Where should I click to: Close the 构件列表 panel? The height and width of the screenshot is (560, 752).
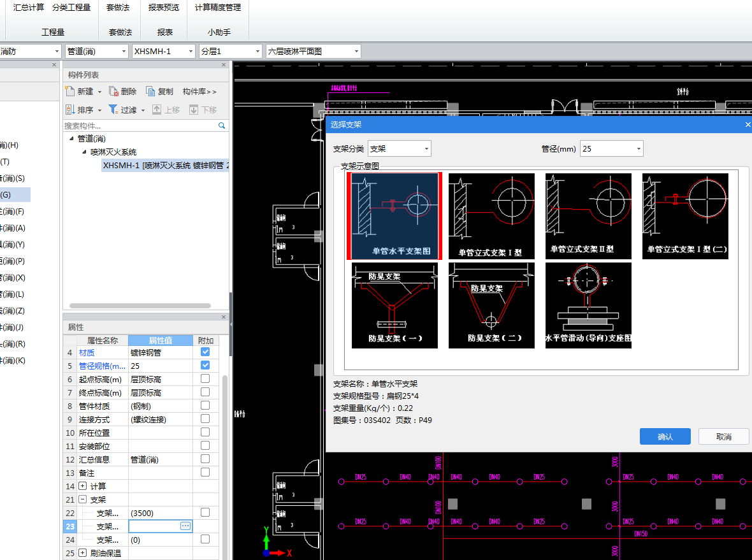click(x=224, y=65)
